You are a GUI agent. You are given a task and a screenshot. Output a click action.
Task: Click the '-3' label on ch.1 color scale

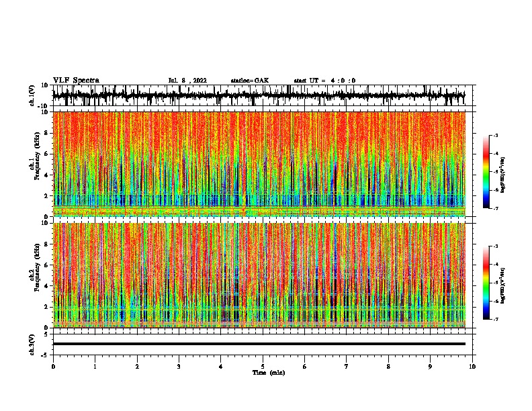[x=495, y=135]
